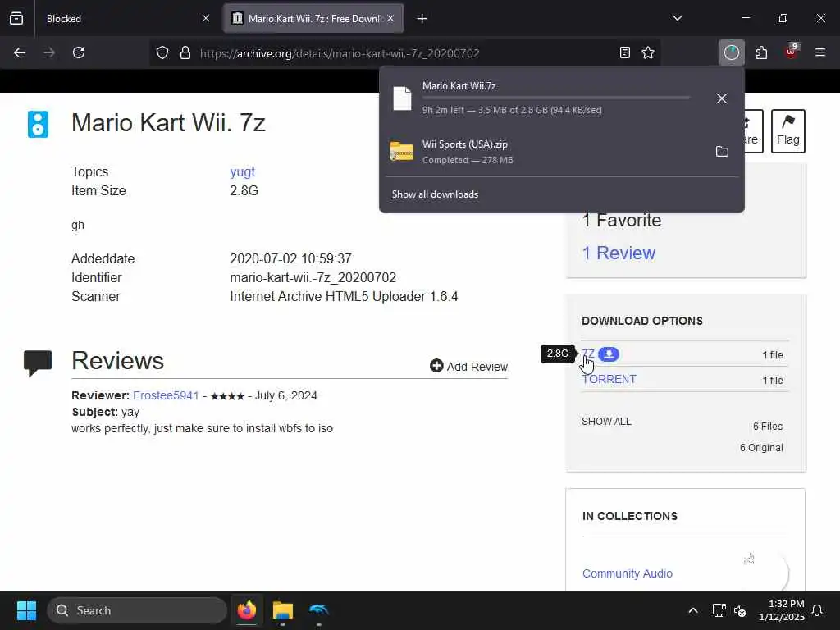The image size is (840, 630).
Task: Open Firefox from the taskbar
Action: 247,610
